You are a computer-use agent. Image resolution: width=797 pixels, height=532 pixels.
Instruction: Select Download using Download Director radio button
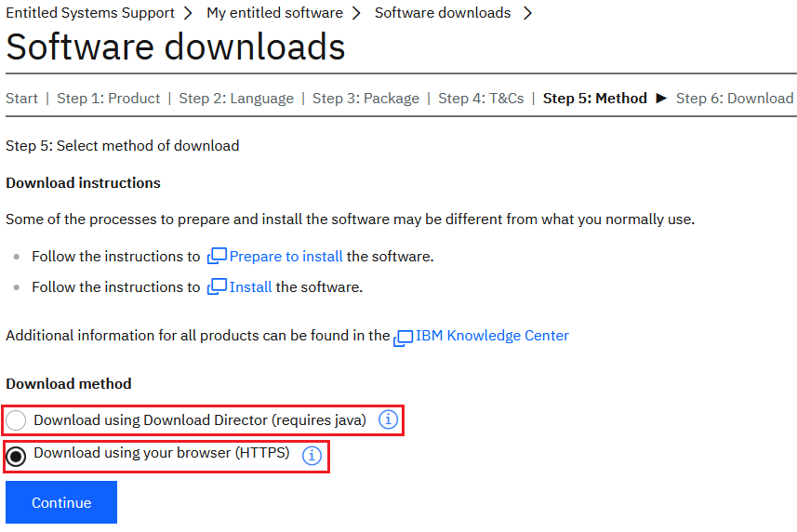[x=17, y=421]
